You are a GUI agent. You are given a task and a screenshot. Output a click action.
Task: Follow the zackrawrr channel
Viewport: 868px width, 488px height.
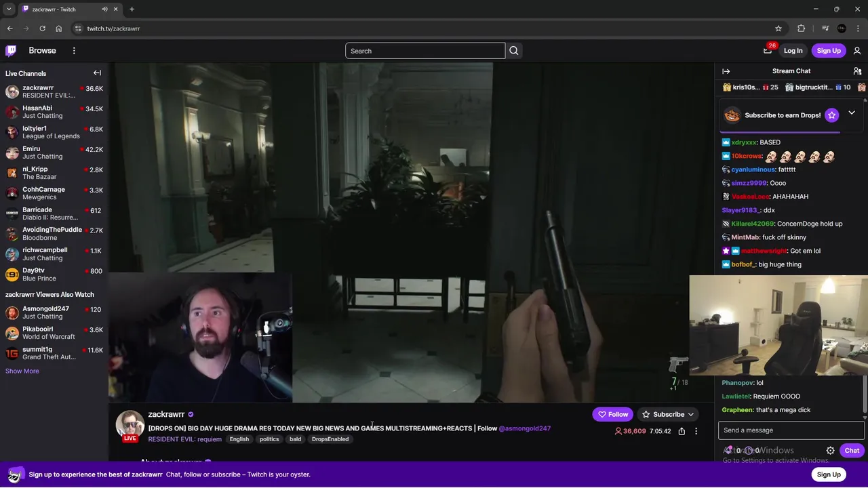coord(613,414)
